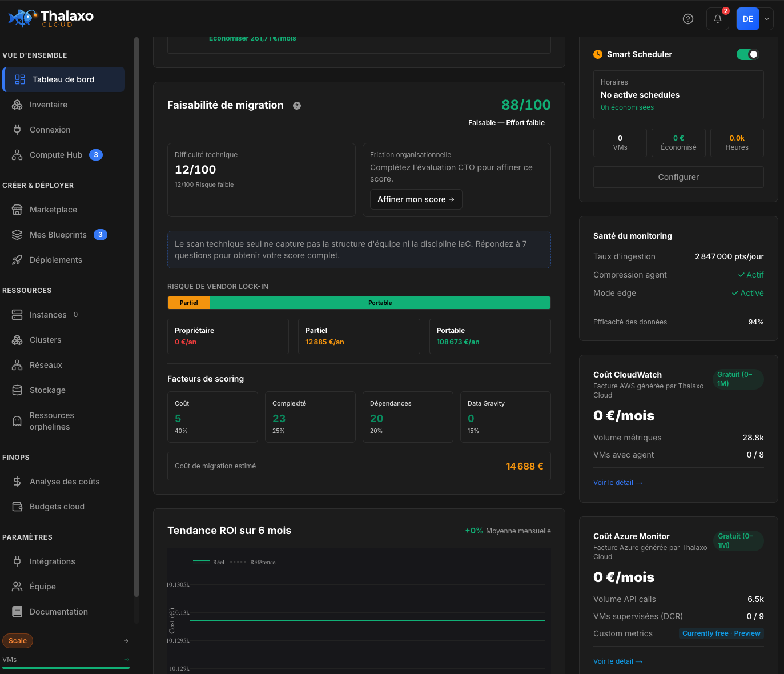Click the sidebar vertical scrollbar
The width and height of the screenshot is (784, 674).
[136, 317]
